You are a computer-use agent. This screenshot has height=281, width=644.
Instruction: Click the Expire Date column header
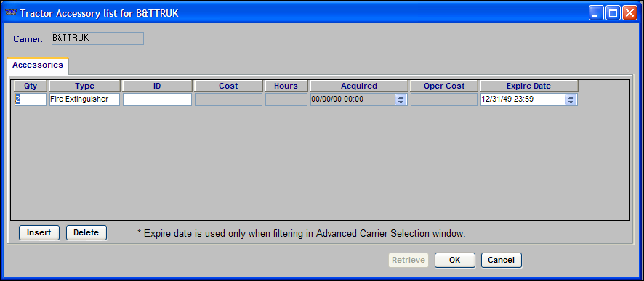(528, 86)
